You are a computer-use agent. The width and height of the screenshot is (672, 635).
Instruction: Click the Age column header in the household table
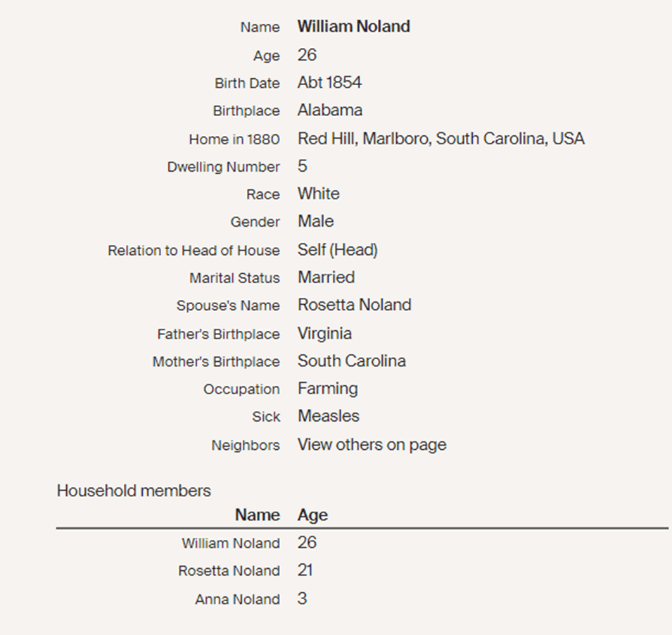(x=312, y=515)
